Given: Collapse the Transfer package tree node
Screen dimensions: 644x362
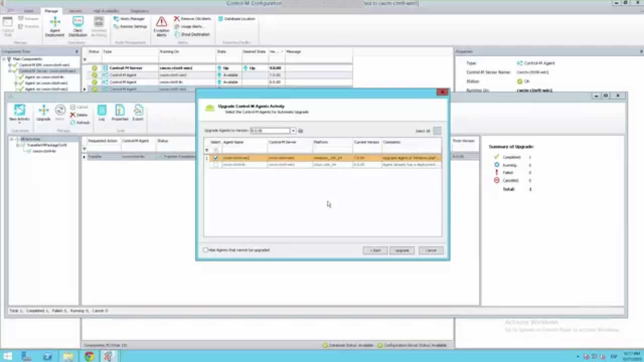Looking at the screenshot, I should [18, 145].
